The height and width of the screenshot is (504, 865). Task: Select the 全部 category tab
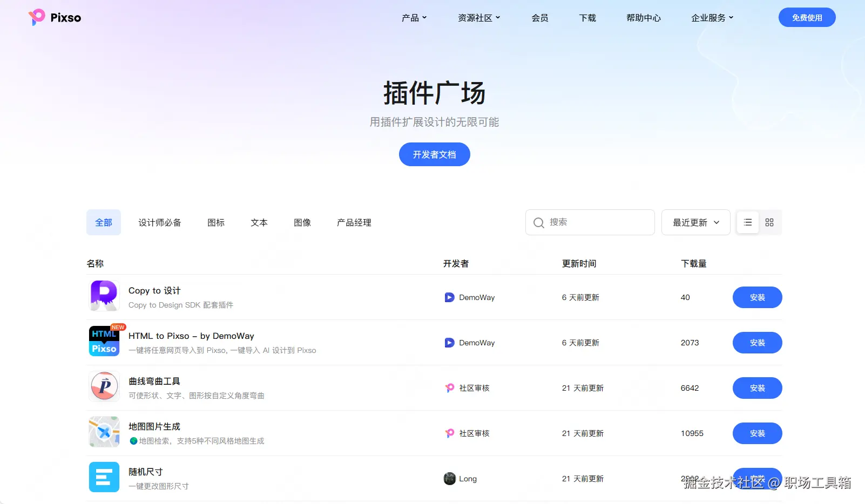point(104,222)
